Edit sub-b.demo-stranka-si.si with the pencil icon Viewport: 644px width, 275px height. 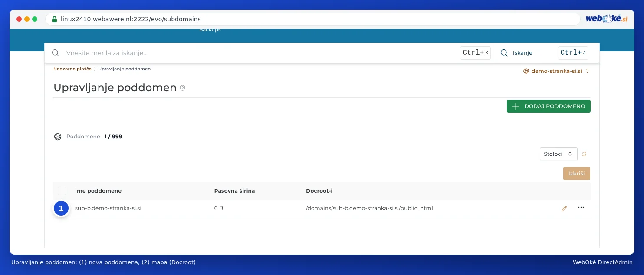pyautogui.click(x=564, y=208)
